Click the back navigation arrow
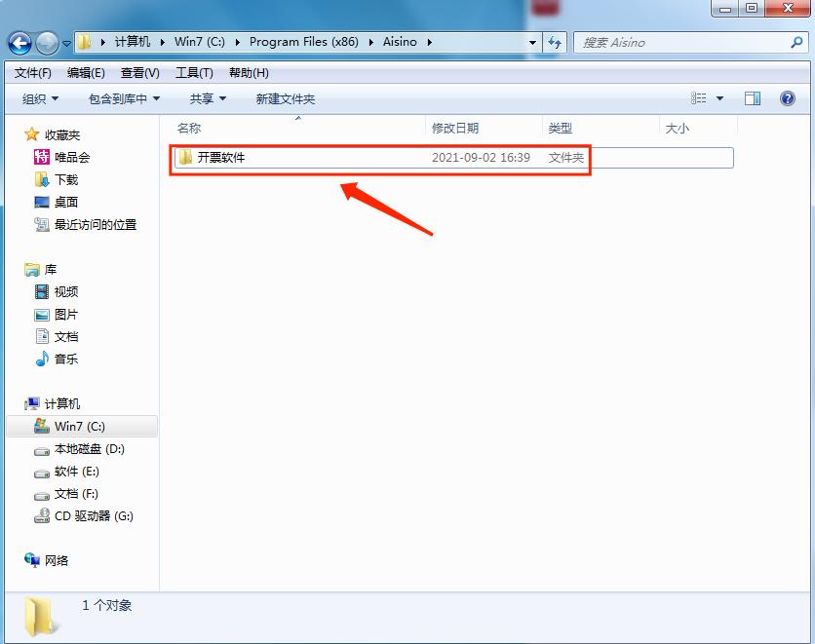The width and height of the screenshot is (815, 644). click(x=18, y=42)
